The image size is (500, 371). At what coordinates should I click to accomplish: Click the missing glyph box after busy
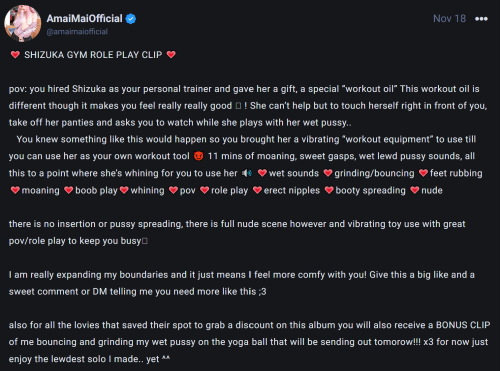click(x=145, y=241)
